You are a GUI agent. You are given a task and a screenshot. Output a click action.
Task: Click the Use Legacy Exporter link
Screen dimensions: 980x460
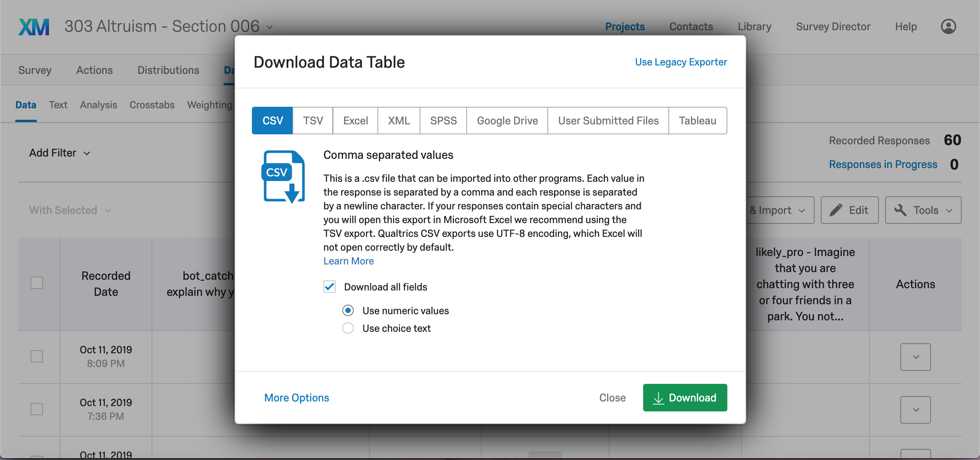pos(681,61)
